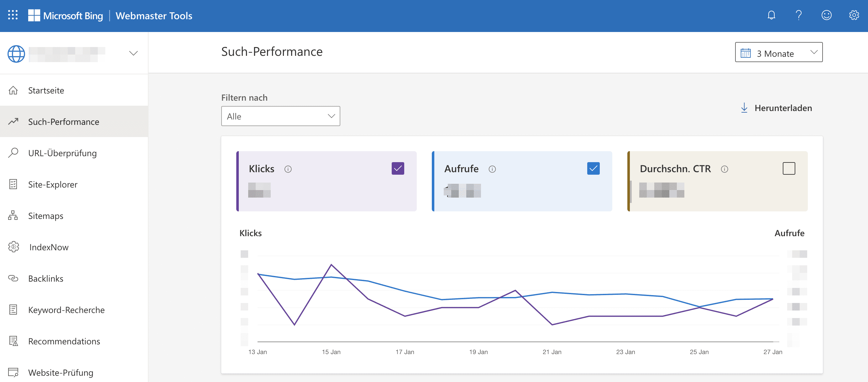Open the Filtern nach Alle dropdown
This screenshot has height=382, width=868.
280,116
